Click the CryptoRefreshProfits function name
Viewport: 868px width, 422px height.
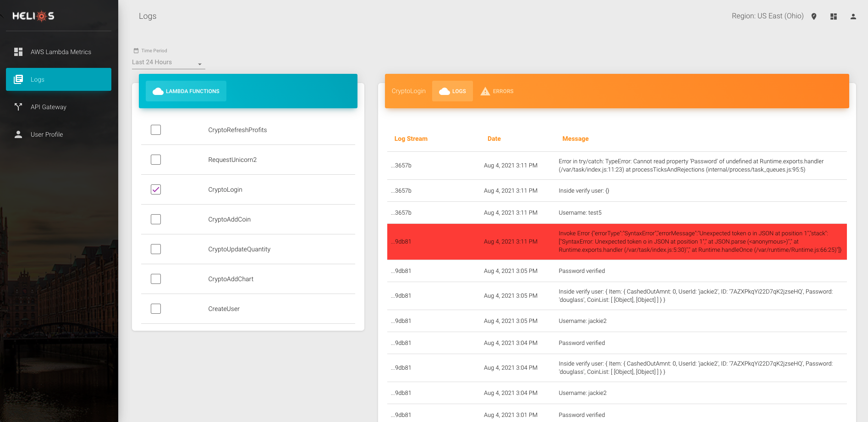(237, 130)
